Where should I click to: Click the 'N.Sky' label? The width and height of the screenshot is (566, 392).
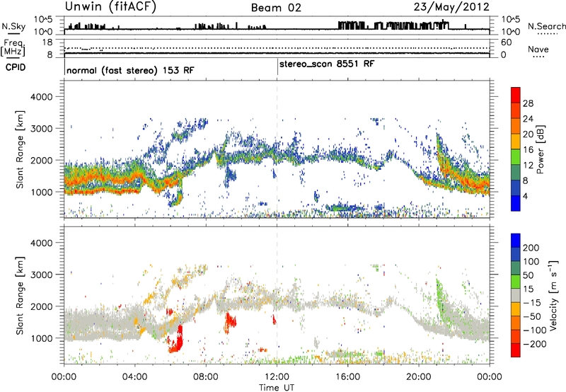pyautogui.click(x=13, y=26)
